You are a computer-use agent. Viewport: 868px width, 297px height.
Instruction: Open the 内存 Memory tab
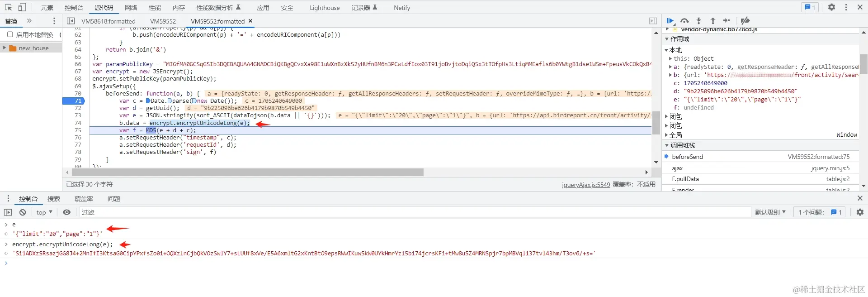tap(179, 8)
